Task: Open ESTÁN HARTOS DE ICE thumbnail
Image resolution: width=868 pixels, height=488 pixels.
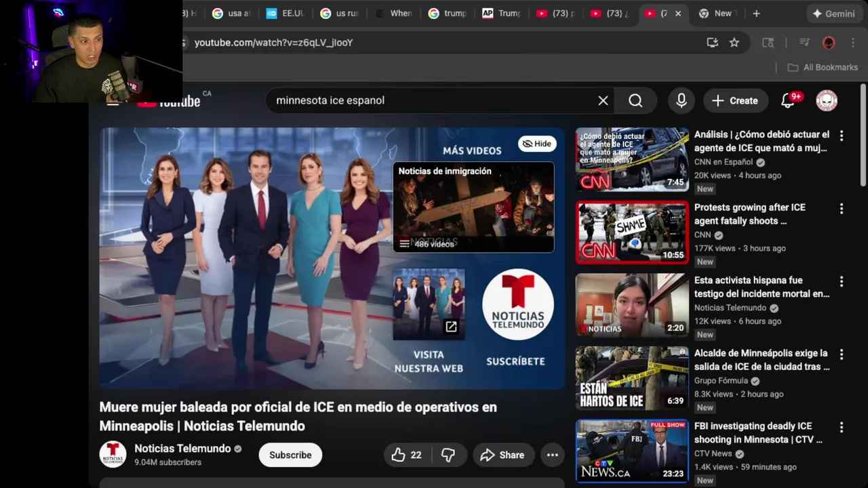Action: pyautogui.click(x=632, y=378)
